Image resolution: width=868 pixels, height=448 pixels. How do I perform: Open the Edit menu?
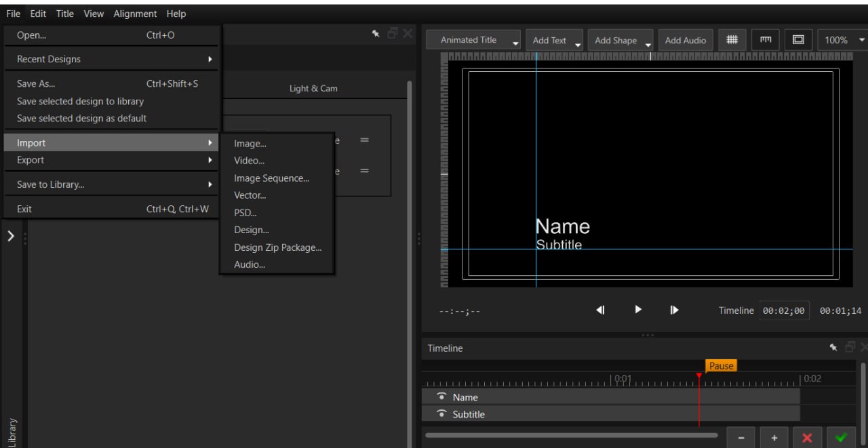point(38,14)
